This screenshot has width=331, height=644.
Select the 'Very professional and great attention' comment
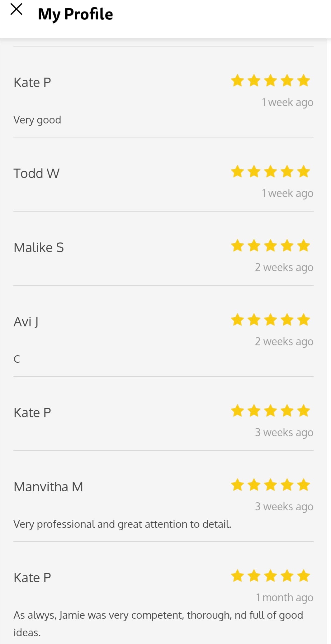(122, 524)
